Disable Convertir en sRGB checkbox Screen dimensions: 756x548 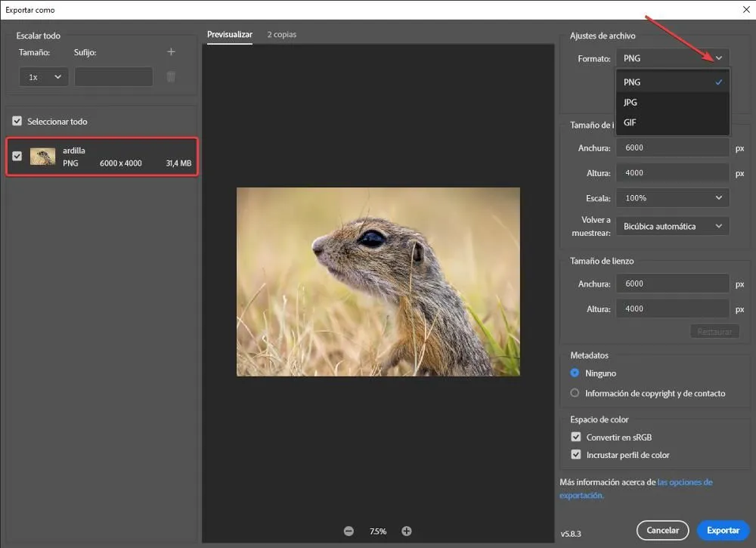pos(576,437)
